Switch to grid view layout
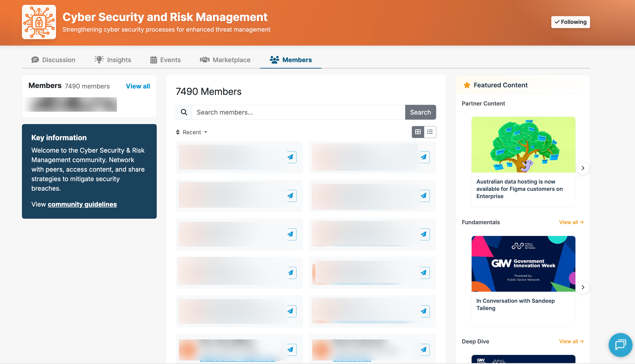This screenshot has width=635, height=364. pyautogui.click(x=418, y=132)
